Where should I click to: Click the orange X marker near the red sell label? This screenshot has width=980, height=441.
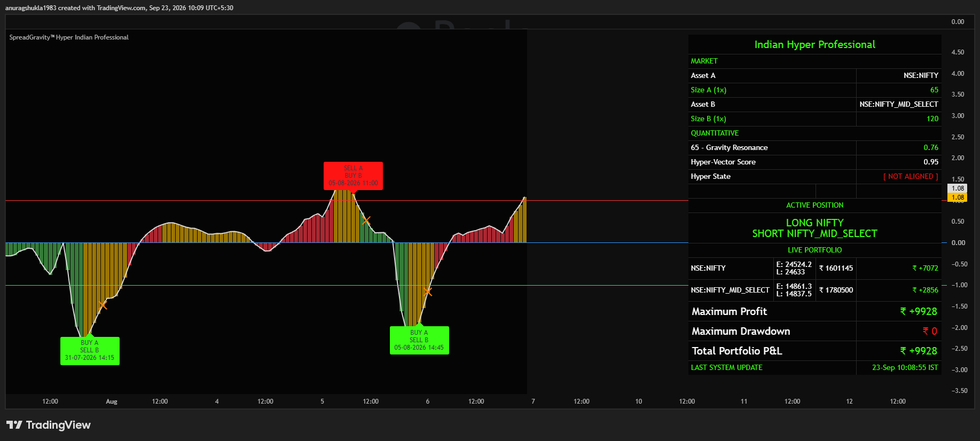tap(366, 220)
